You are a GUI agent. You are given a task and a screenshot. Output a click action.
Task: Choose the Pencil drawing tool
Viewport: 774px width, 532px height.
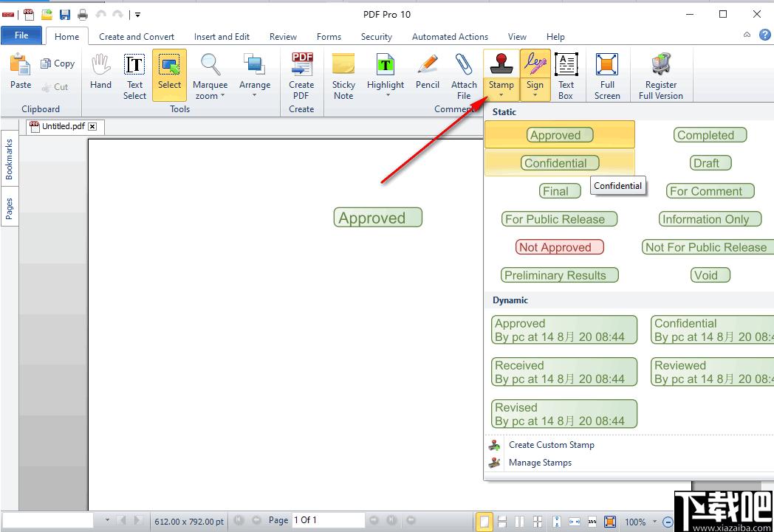tap(427, 75)
